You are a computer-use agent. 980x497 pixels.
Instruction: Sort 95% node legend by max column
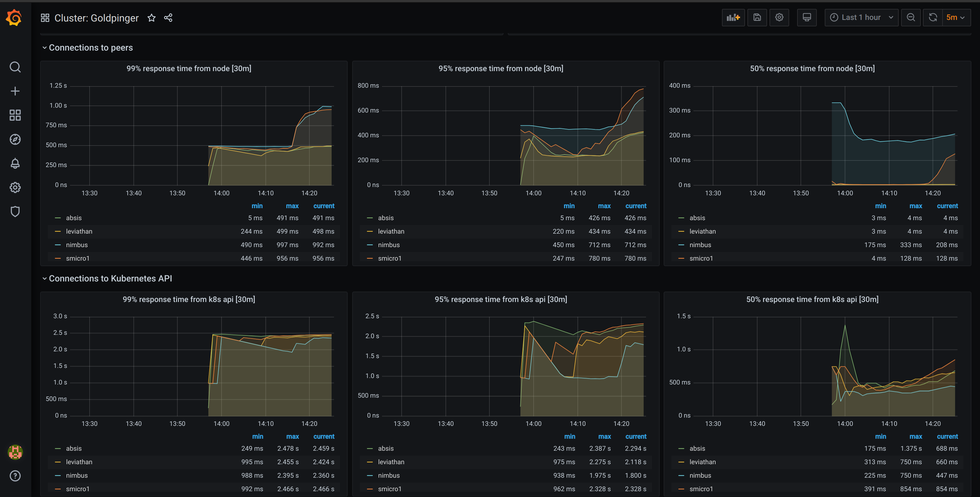[604, 206]
